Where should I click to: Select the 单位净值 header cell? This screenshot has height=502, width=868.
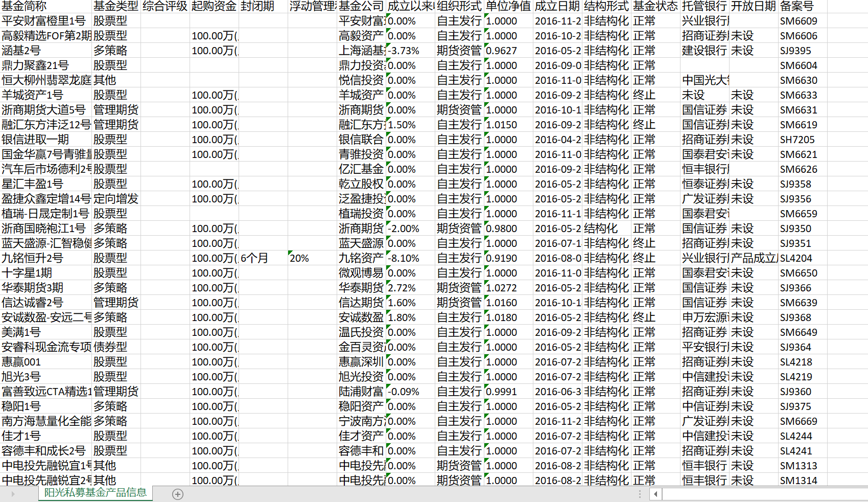point(508,6)
